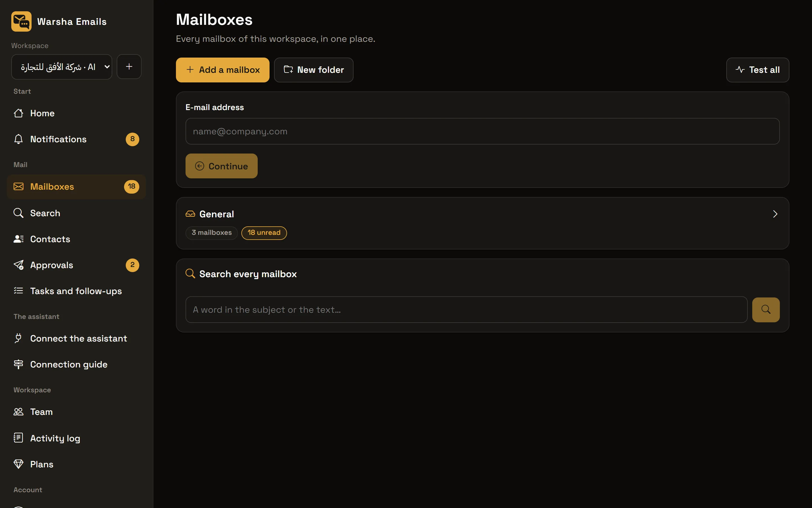Open the workspace selector dropdown
Image resolution: width=812 pixels, height=508 pixels.
(62, 67)
